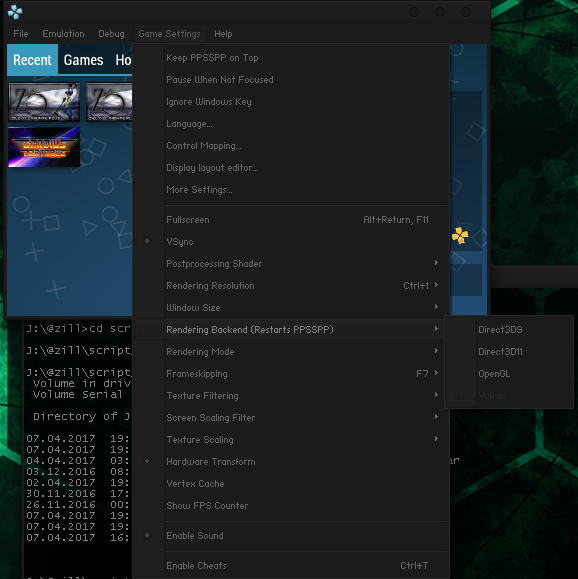Open the Emulation menu
This screenshot has width=578, height=579.
pyautogui.click(x=63, y=34)
